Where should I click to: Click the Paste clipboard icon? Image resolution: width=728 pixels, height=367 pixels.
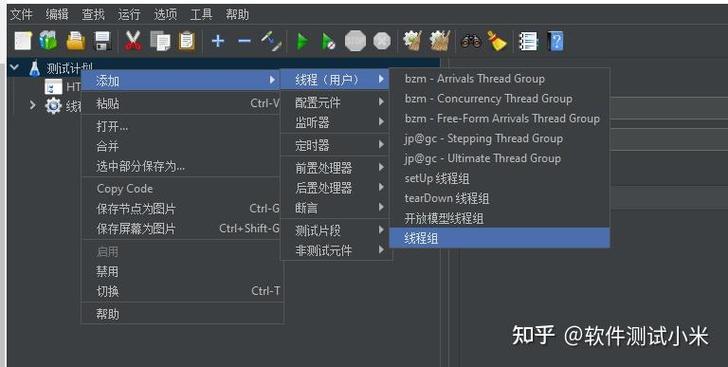point(187,41)
